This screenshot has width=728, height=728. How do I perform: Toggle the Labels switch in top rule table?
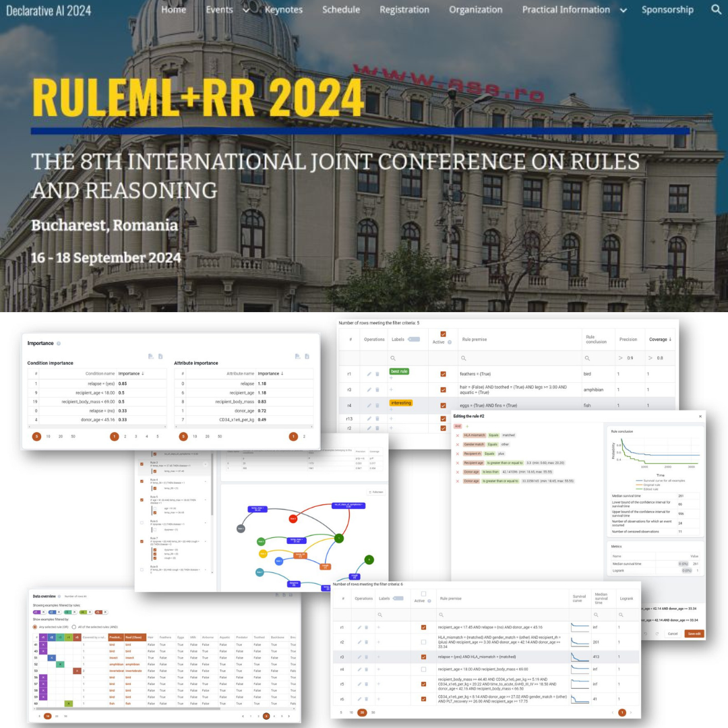coord(414,339)
